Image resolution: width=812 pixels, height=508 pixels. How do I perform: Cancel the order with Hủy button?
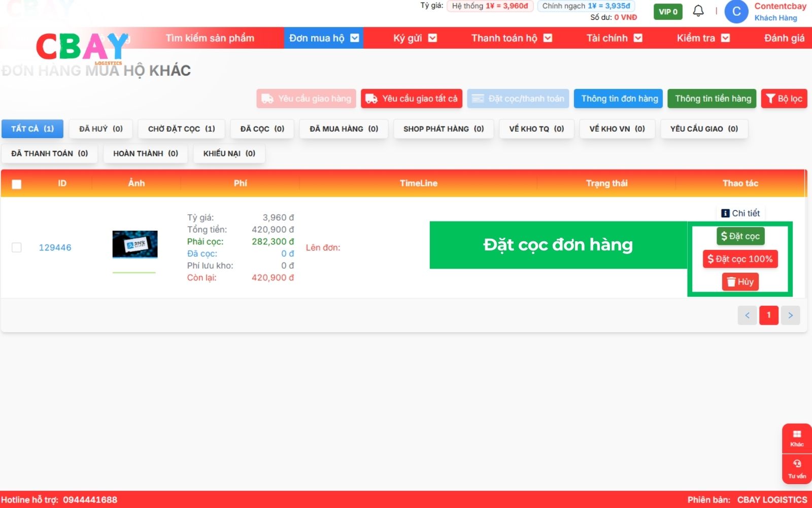pos(740,282)
